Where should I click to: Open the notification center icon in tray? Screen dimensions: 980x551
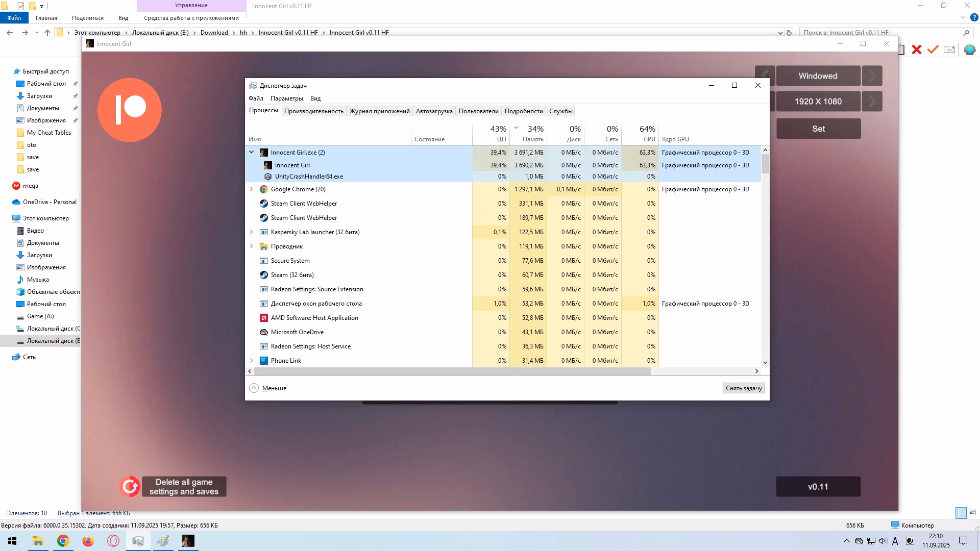[963, 541]
